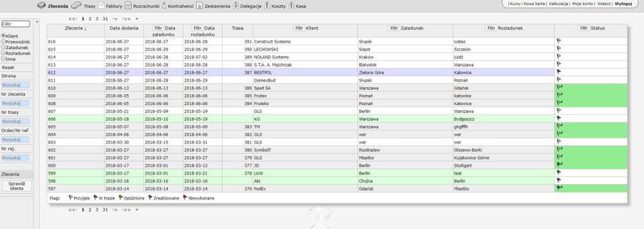Open the Faktury document icon

[x=101, y=6]
